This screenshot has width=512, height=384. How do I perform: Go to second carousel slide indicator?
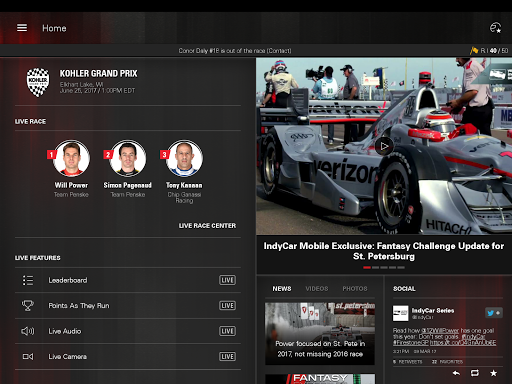pos(375,267)
